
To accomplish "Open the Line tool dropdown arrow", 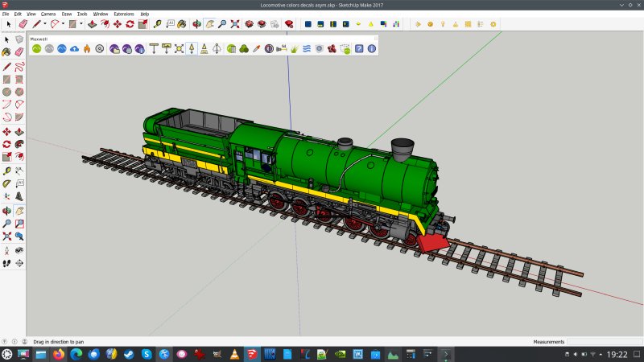I will [x=45, y=24].
